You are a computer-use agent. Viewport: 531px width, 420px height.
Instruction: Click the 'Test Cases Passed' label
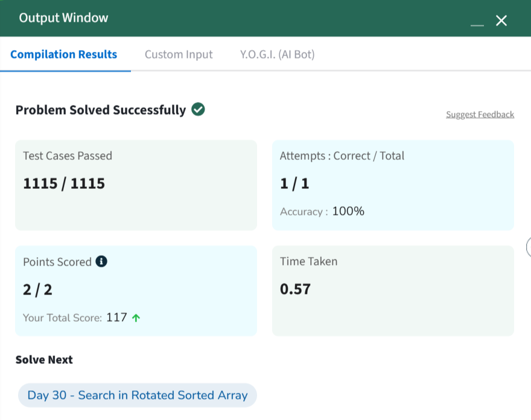tap(68, 156)
